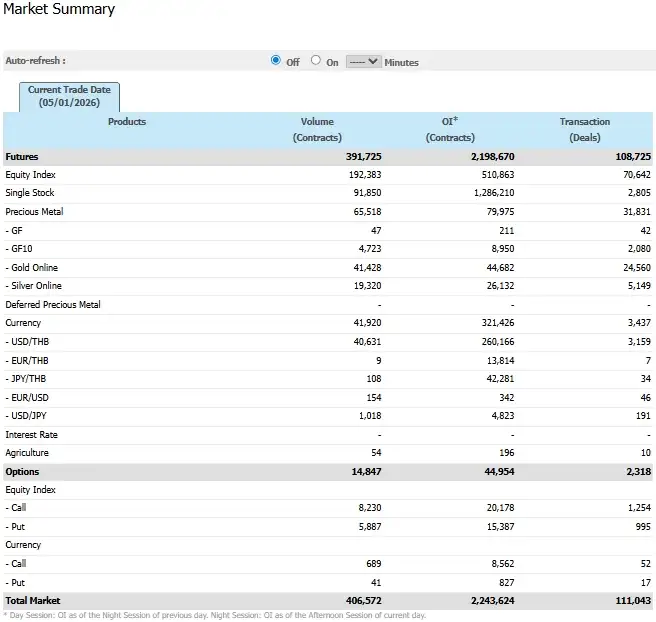Screen dimensions: 656x622
Task: Click the OI (Contracts) column header
Action: 449,129
